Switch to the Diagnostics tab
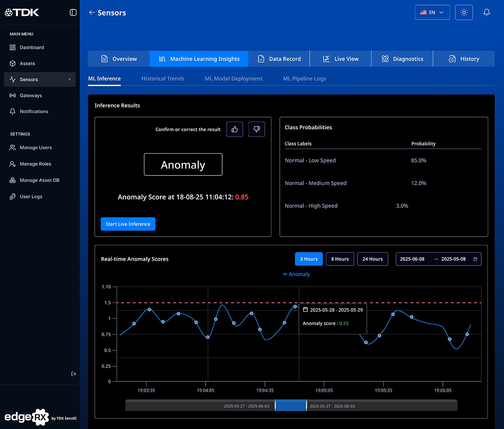Image resolution: width=504 pixels, height=429 pixels. pos(402,59)
